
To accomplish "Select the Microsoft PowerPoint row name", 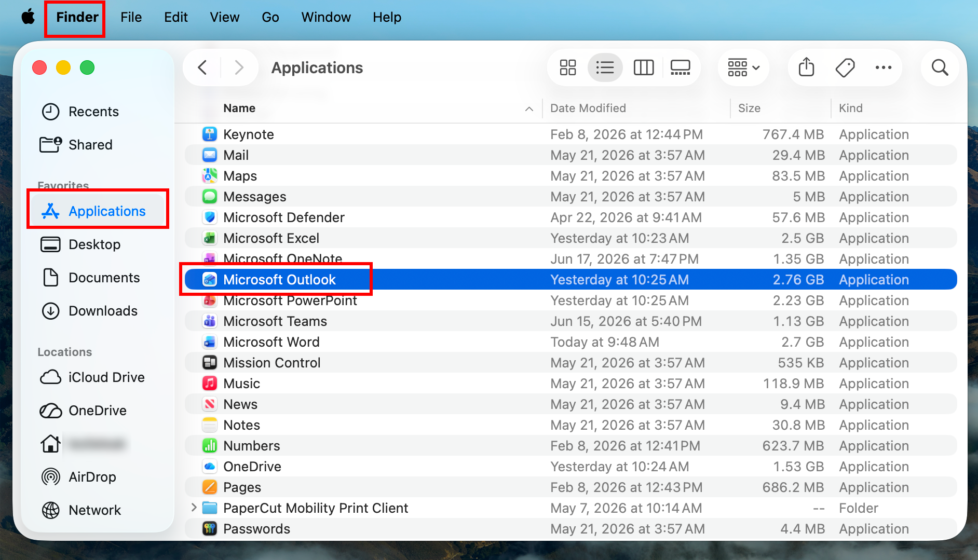I will (x=290, y=301).
